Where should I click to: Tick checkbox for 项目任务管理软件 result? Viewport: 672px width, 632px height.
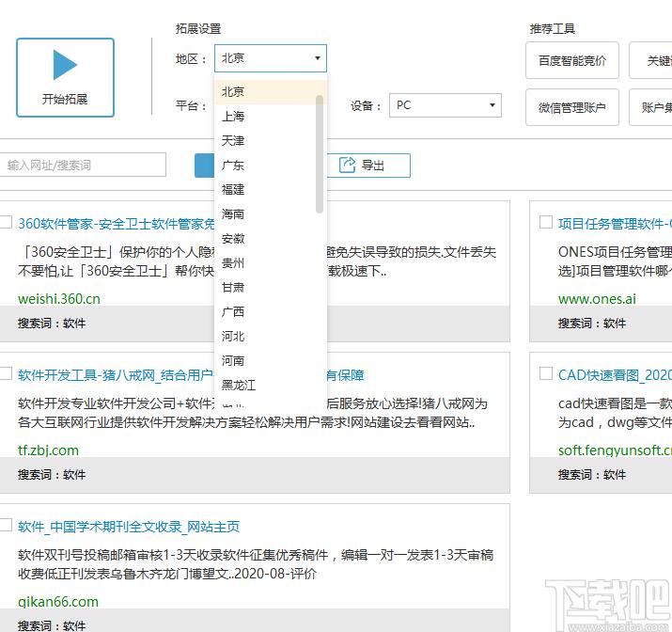(545, 222)
